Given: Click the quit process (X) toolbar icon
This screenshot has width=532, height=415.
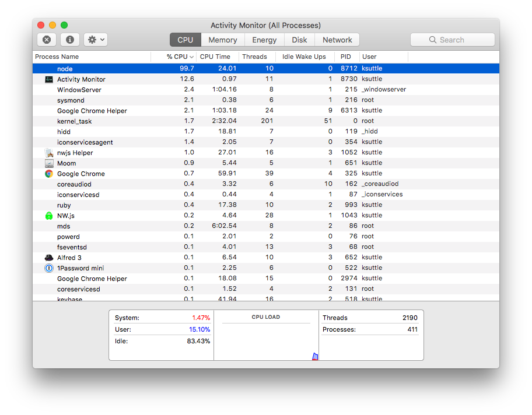Looking at the screenshot, I should pyautogui.click(x=46, y=39).
